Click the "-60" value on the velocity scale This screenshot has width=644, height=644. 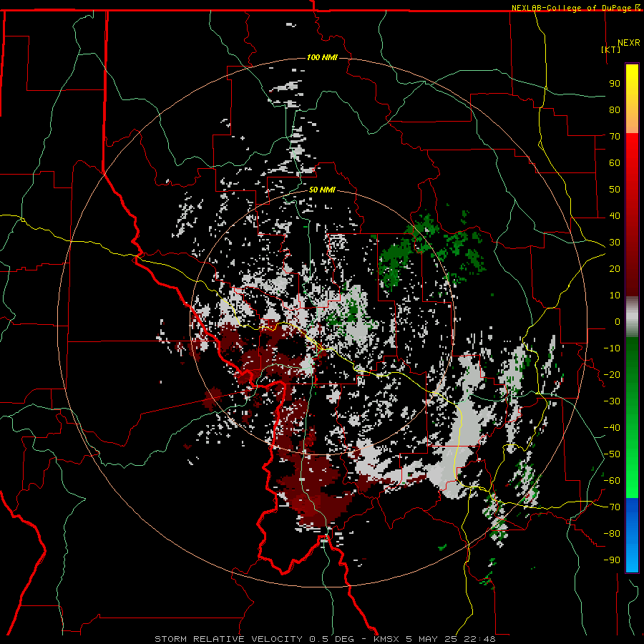pos(612,481)
